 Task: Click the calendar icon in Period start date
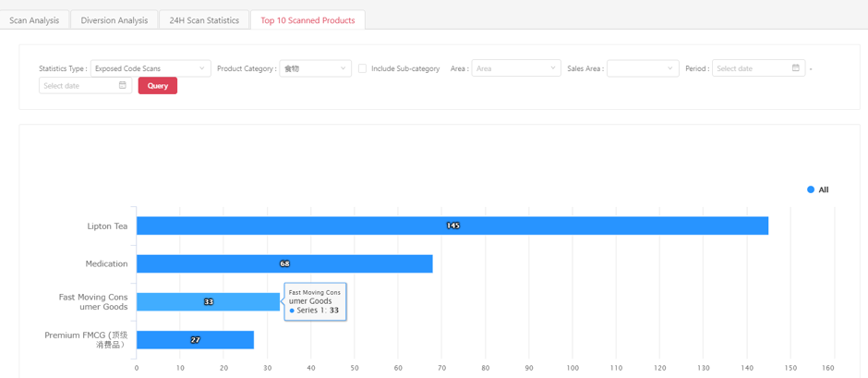795,68
